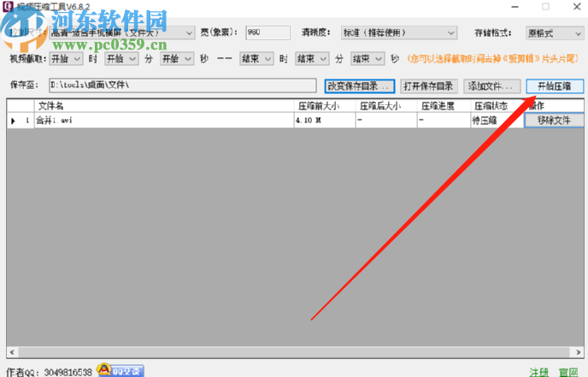Start compression with 开始压缩 button
The height and width of the screenshot is (377, 588).
point(555,86)
